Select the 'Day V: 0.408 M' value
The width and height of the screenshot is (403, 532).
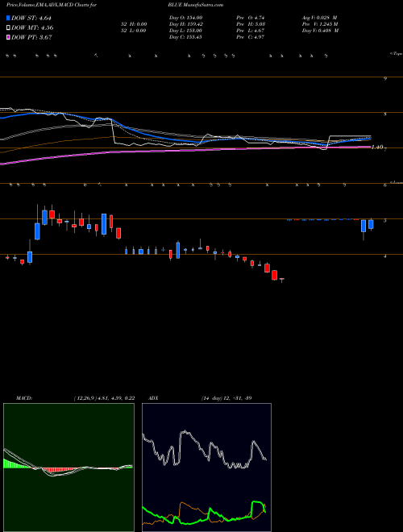[x=320, y=31]
